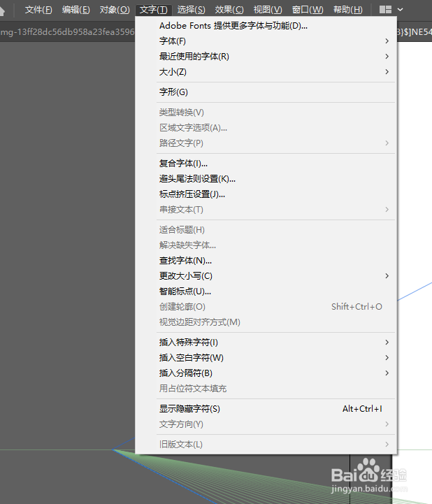Expand the 文字方向(Y) submenu
Image resolution: width=432 pixels, height=504 pixels.
coord(266,424)
